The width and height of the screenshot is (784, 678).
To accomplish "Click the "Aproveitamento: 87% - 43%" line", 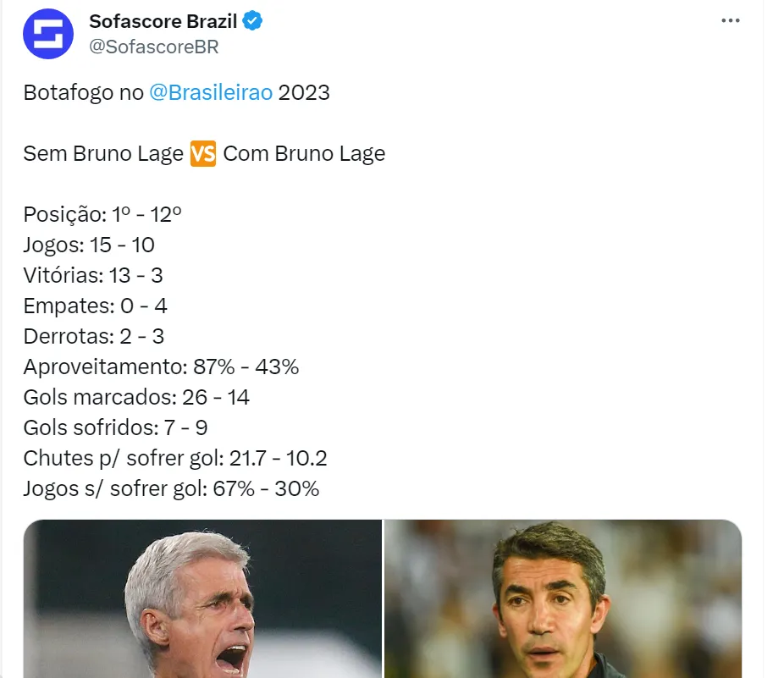I will tap(161, 367).
